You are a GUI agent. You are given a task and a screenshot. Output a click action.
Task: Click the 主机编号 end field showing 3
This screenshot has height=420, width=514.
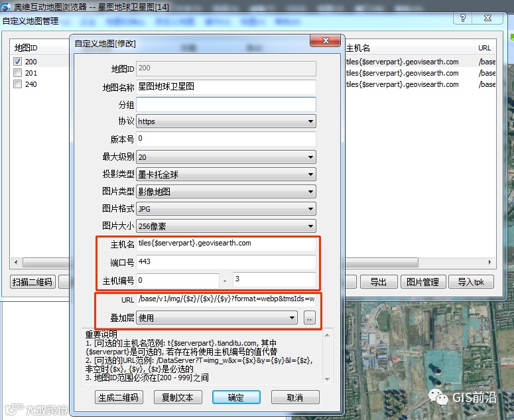tap(275, 279)
